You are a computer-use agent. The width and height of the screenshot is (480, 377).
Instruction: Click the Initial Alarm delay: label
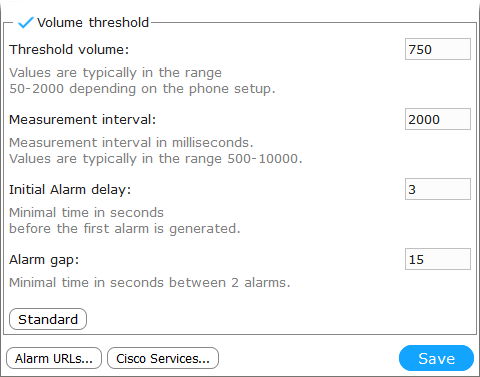pyautogui.click(x=70, y=190)
